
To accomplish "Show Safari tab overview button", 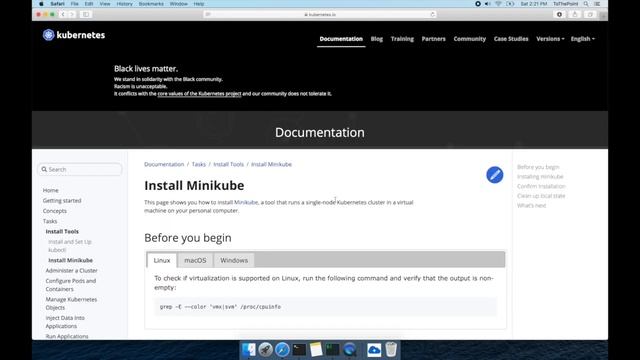I will 590,14.
